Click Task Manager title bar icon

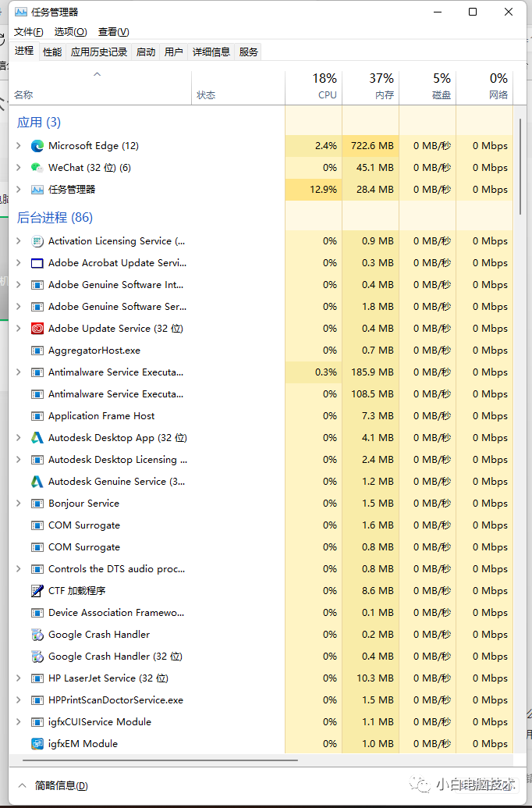coord(21,12)
